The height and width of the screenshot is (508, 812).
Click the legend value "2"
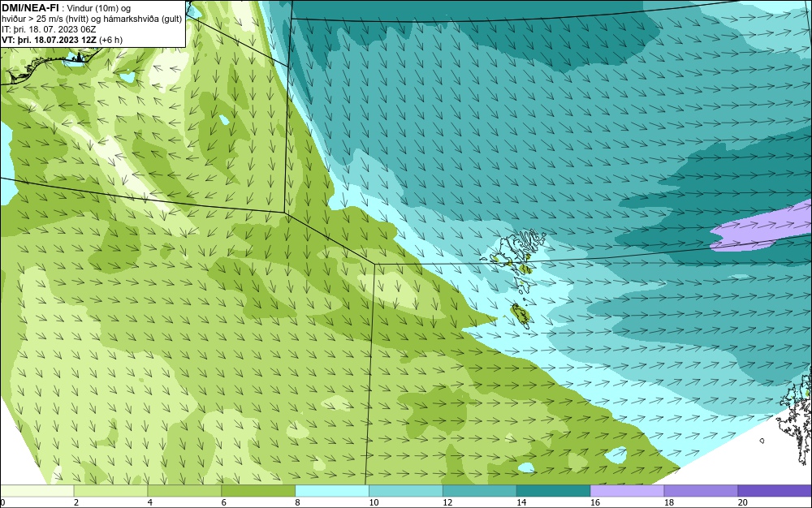[x=76, y=502]
